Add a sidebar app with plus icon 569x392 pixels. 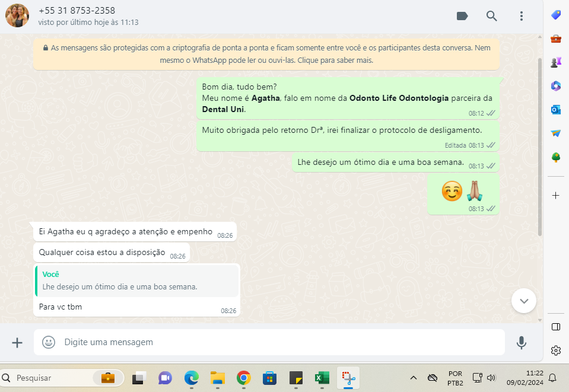point(555,196)
